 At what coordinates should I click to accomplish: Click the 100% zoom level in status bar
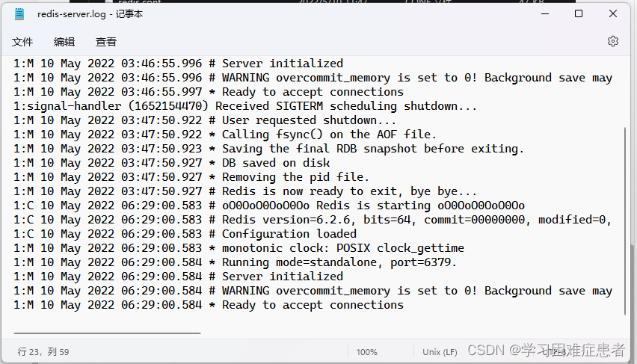366,351
